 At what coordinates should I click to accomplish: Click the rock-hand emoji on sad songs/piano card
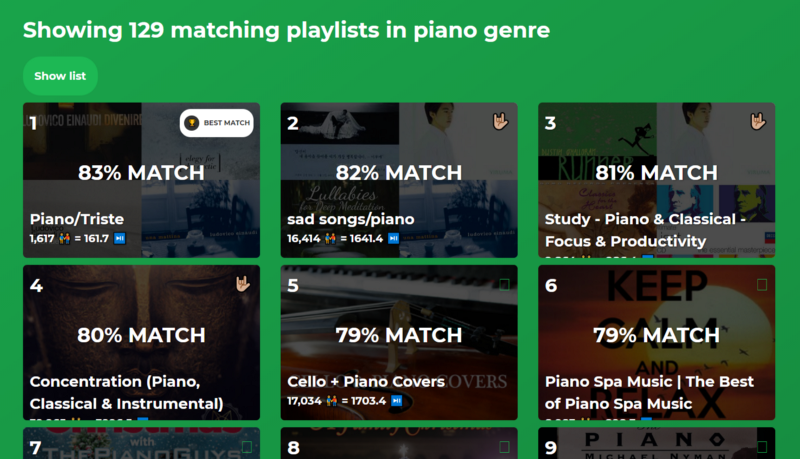503,122
